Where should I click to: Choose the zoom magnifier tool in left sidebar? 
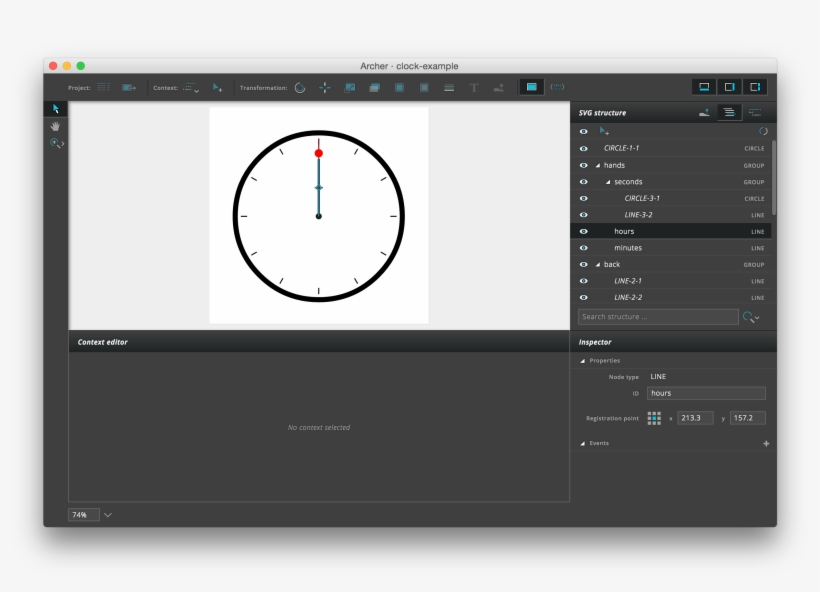click(x=56, y=144)
